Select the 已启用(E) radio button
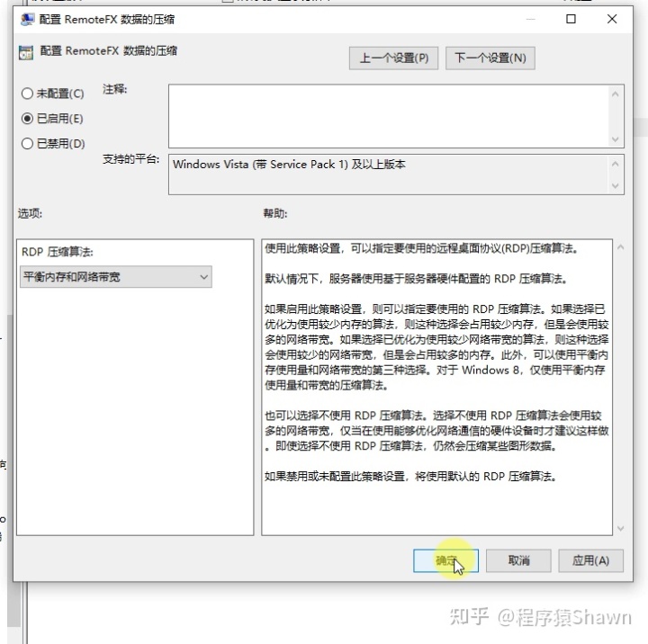The height and width of the screenshot is (644, 648). pos(27,119)
